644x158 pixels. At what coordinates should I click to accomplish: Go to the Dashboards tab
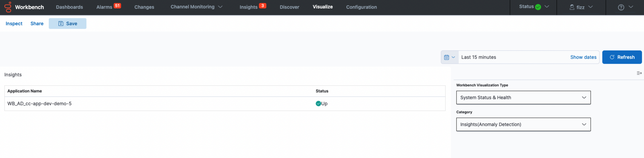point(69,7)
